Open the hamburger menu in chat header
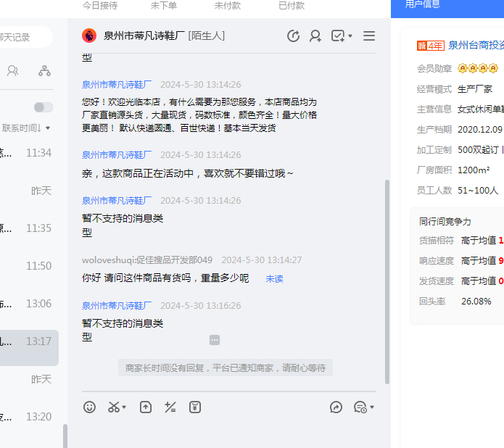The width and height of the screenshot is (504, 448). [369, 36]
